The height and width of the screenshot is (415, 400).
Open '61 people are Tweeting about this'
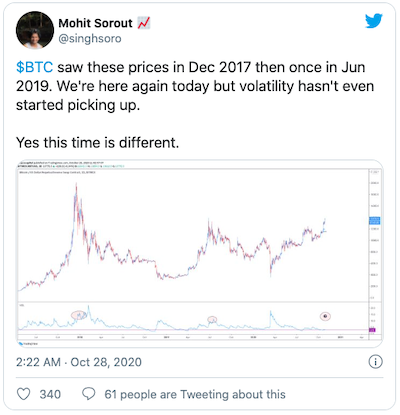195,394
